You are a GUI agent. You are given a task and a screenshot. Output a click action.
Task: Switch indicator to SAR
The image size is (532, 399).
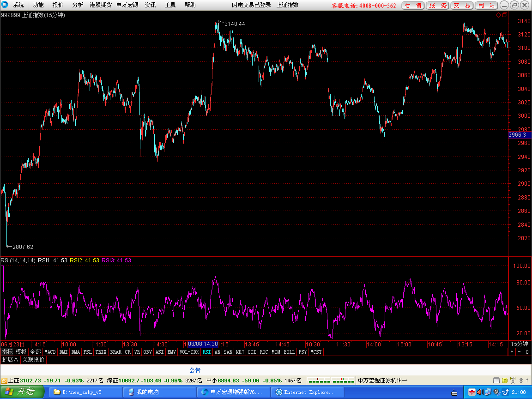[228, 352]
